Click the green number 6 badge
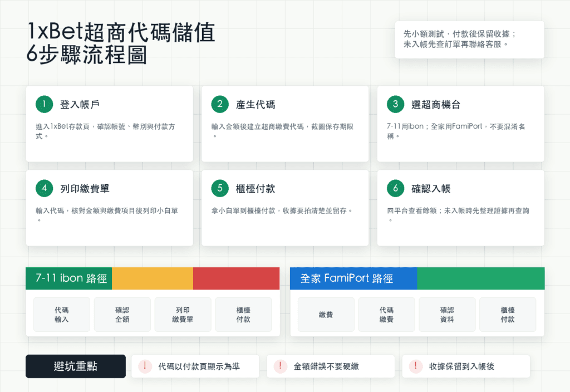The image size is (570, 392). [396, 188]
